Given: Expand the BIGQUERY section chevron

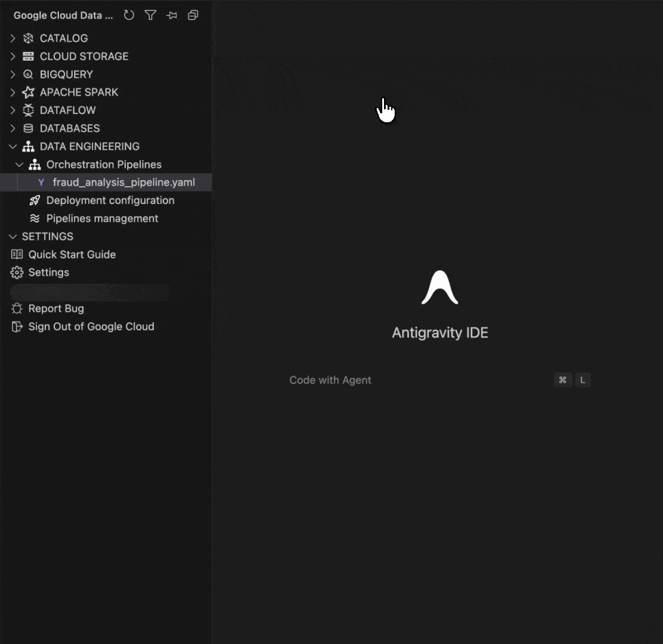Looking at the screenshot, I should coord(13,75).
